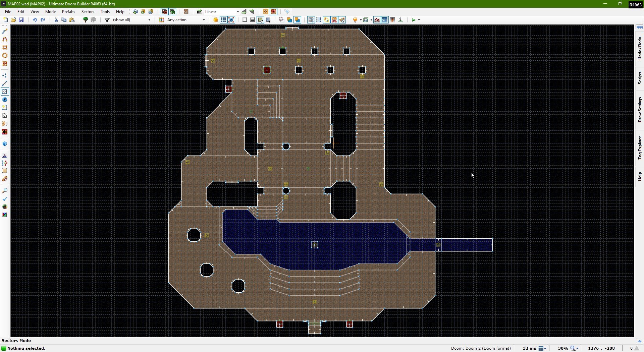Open the Draw Settings side tab

point(640,110)
